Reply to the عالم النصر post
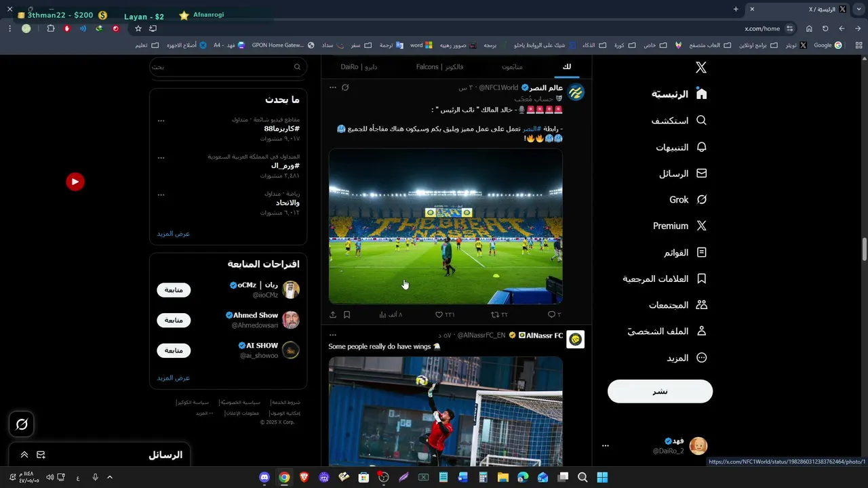 coord(554,314)
